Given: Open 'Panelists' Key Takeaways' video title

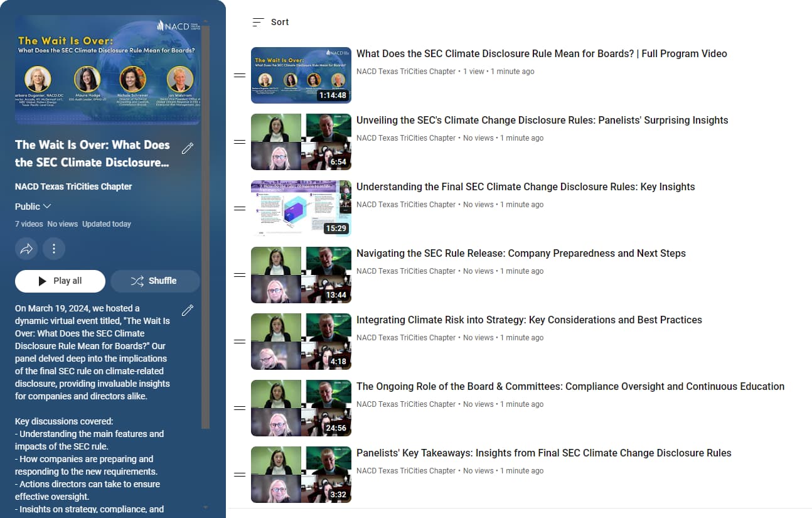Looking at the screenshot, I should pyautogui.click(x=544, y=453).
